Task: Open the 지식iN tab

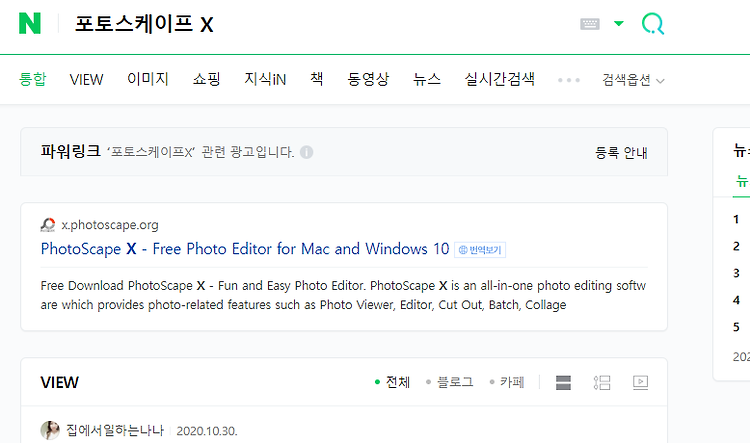Action: (x=265, y=79)
